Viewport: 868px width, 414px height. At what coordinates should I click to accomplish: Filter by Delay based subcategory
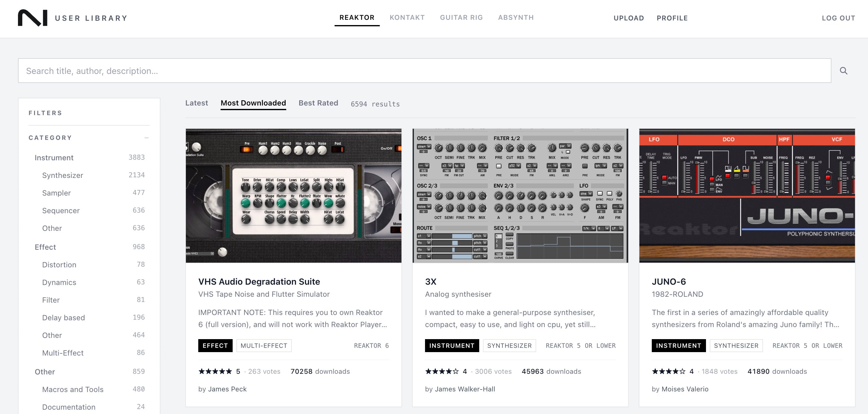63,317
